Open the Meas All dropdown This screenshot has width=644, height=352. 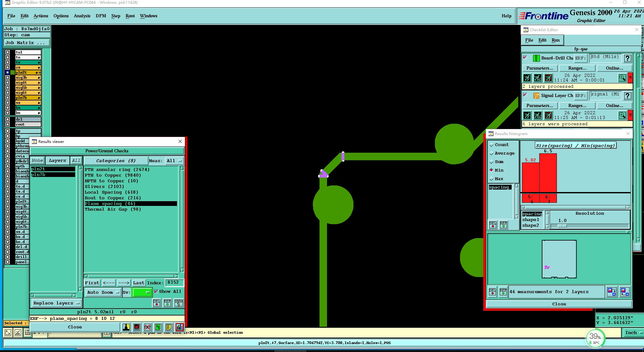[174, 161]
